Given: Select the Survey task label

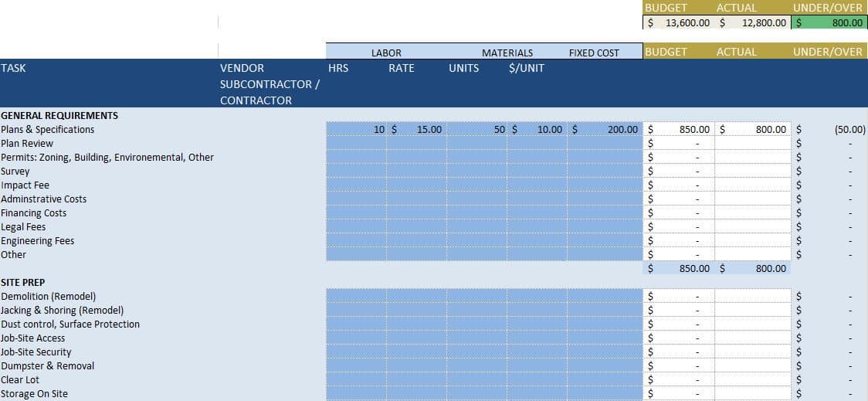Looking at the screenshot, I should 15,172.
